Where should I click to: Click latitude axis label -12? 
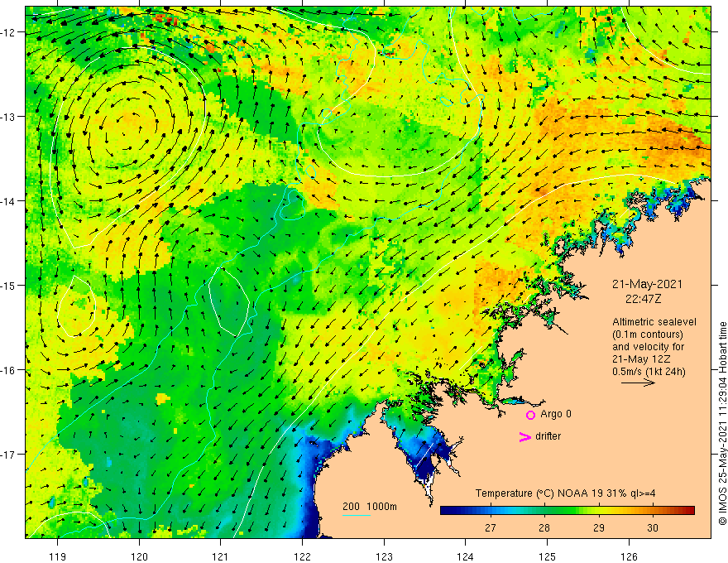coord(7,32)
